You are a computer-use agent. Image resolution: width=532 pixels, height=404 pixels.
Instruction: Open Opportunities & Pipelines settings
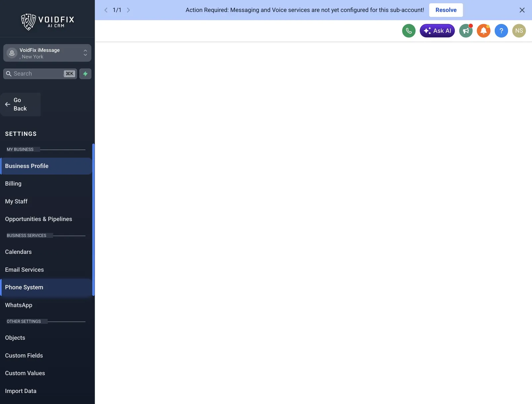[46, 219]
